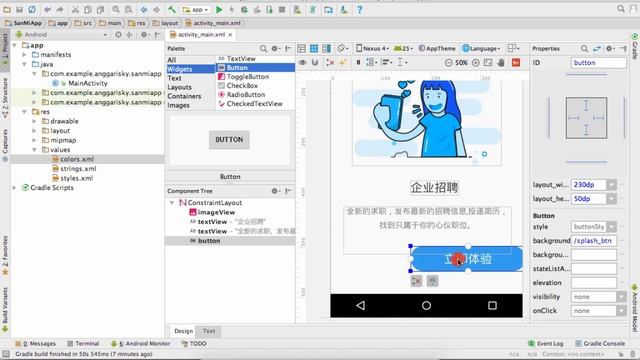Toggle autoconnect magnet icon
The image size is (640, 360).
click(315, 62)
